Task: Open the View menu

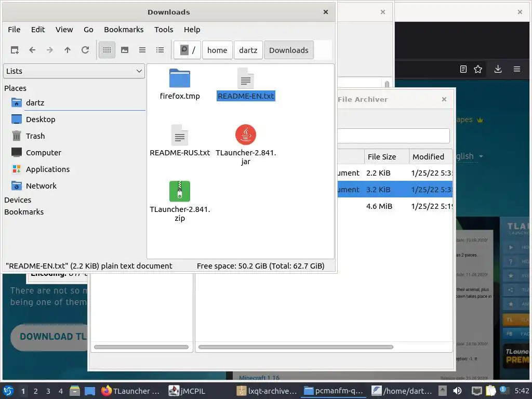Action: point(64,30)
